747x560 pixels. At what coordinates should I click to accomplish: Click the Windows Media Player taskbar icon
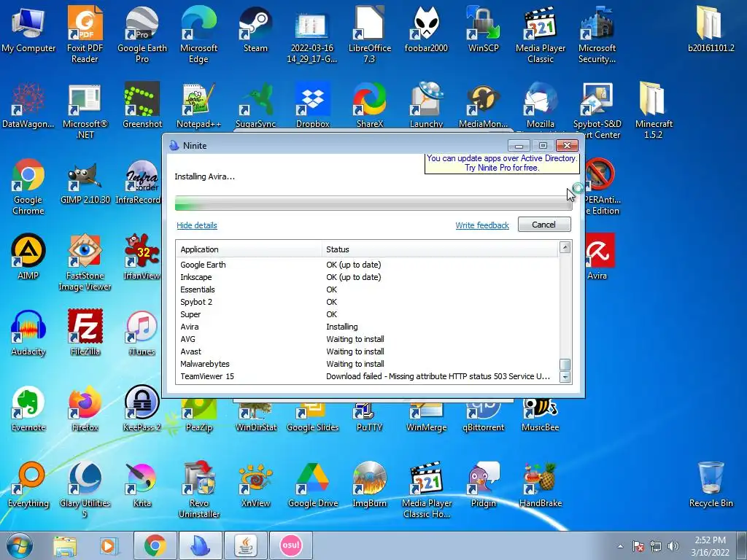tap(109, 545)
